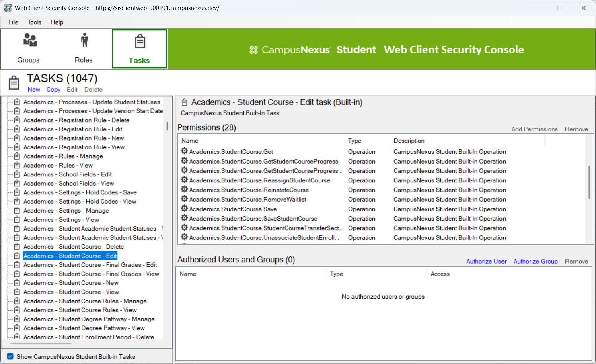Click the task tree horizontal scrollbar
Screen dimensions: 596x364
point(41,344)
